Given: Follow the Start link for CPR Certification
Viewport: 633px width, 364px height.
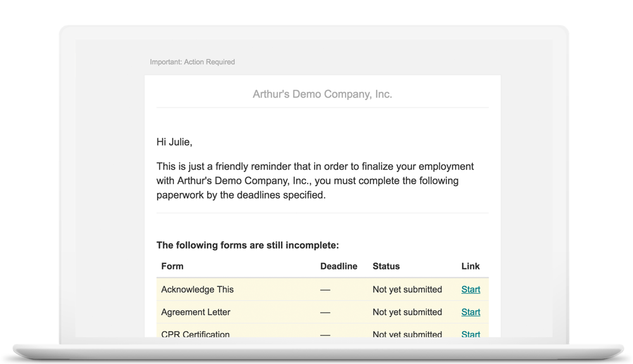Looking at the screenshot, I should pos(470,334).
